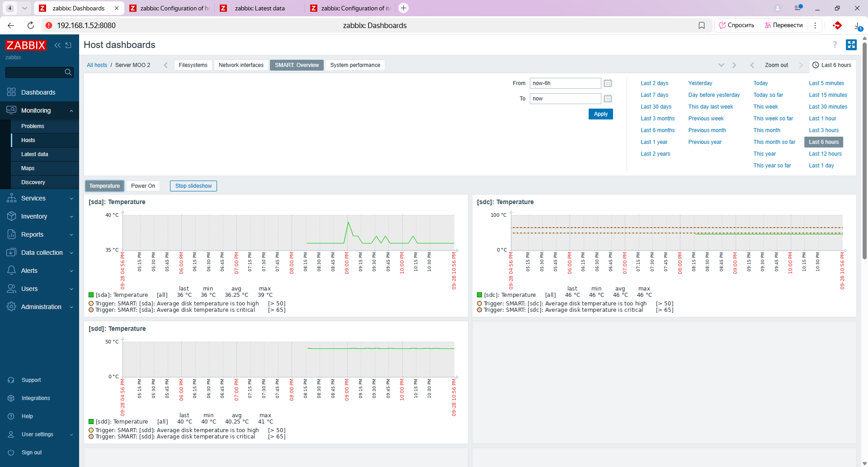Click the question mark help icon
The width and height of the screenshot is (868, 467).
835,45
